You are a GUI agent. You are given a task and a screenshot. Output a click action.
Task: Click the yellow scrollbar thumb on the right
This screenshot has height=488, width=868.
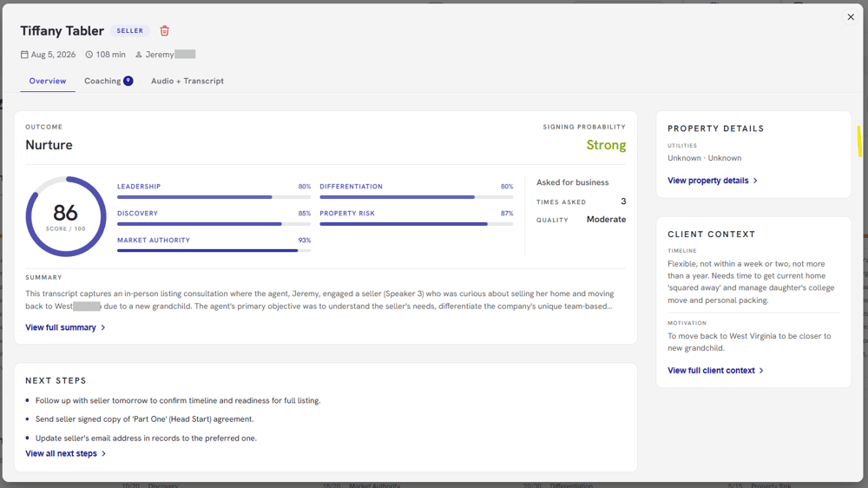point(859,142)
